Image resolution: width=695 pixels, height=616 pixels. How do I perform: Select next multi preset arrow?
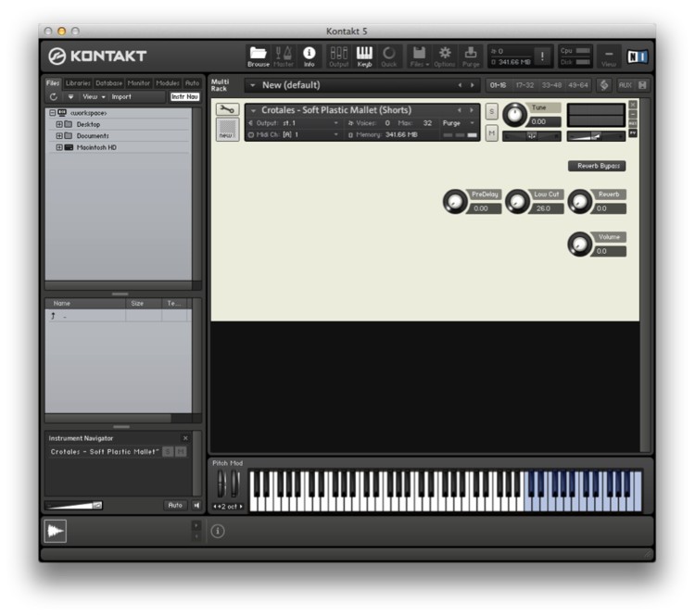pyautogui.click(x=472, y=85)
